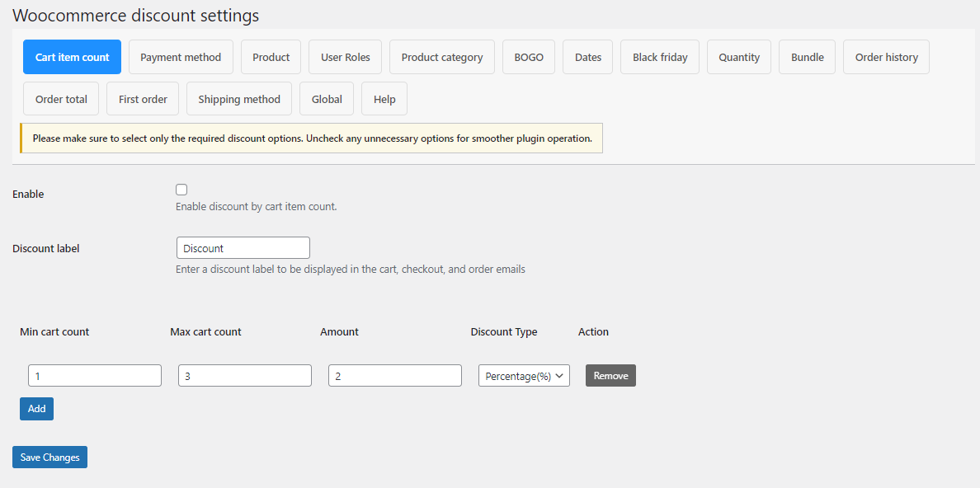Click the Add button for a new rule
Image resolution: width=980 pixels, height=488 pixels.
tap(36, 408)
